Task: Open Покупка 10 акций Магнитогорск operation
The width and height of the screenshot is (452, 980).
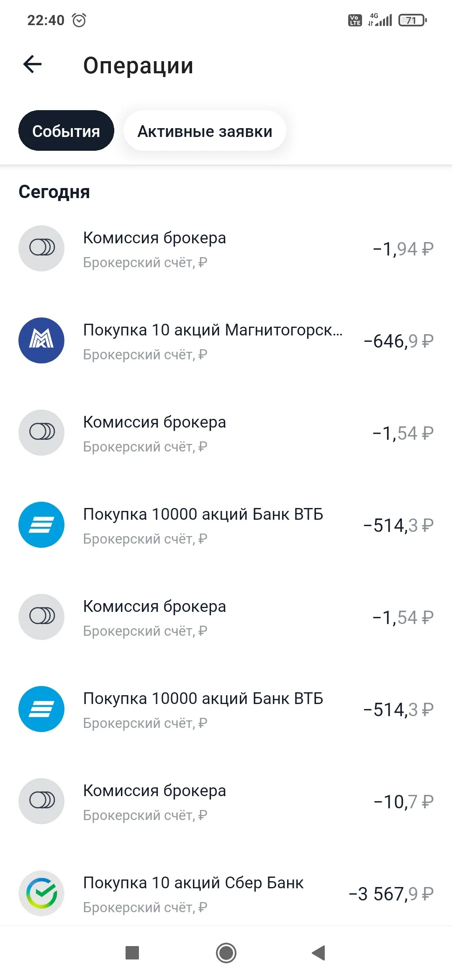Action: (x=226, y=340)
